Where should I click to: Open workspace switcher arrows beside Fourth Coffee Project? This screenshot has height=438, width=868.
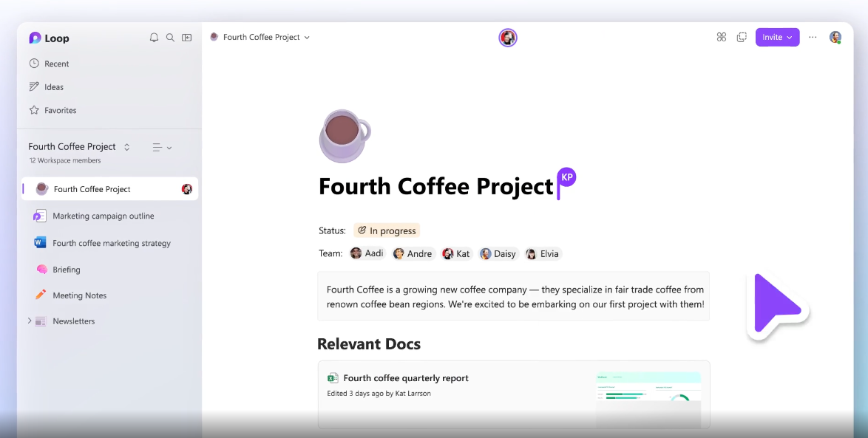pyautogui.click(x=126, y=147)
